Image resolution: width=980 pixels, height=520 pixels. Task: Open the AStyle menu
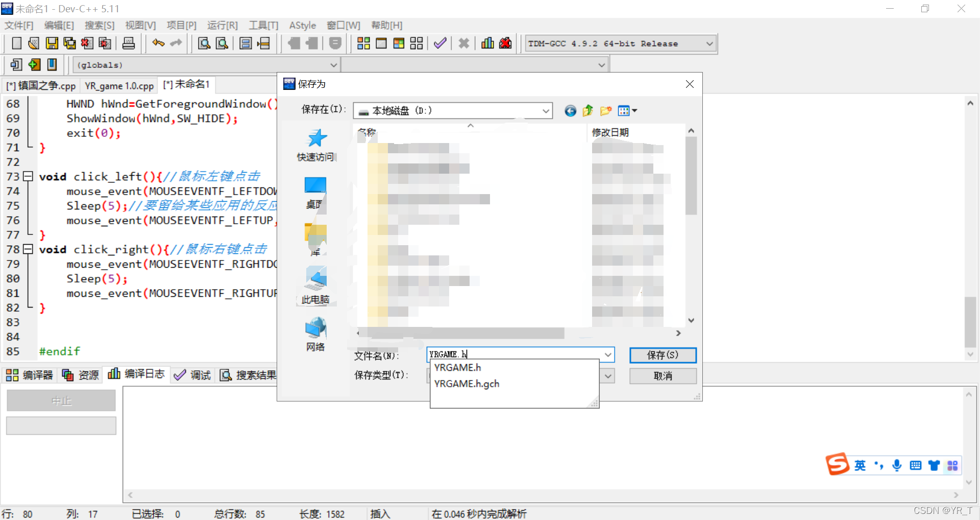[303, 26]
